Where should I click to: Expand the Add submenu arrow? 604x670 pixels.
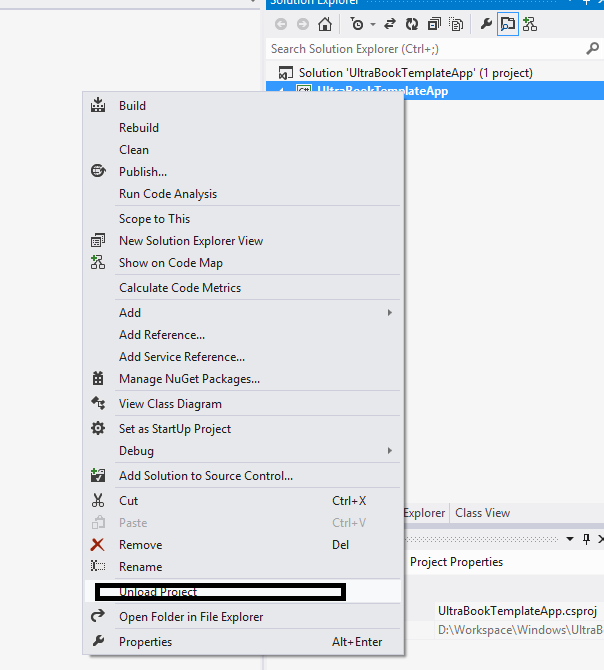click(390, 313)
